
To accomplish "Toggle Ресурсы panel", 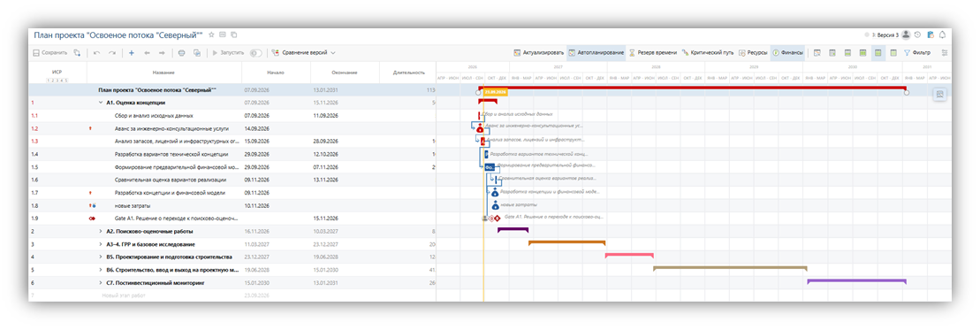I will [753, 53].
